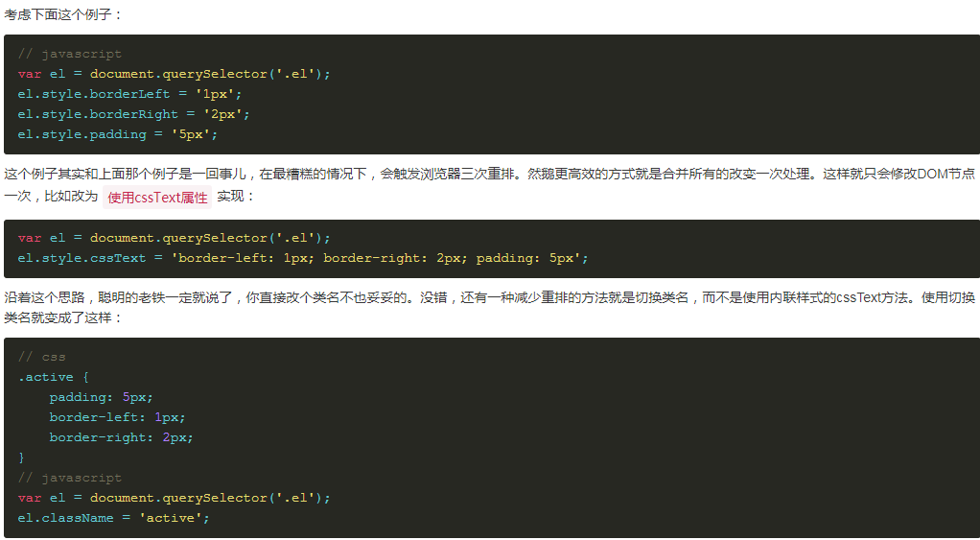Click the querySelector line in the first code block
This screenshot has width=980, height=540.
tap(174, 74)
